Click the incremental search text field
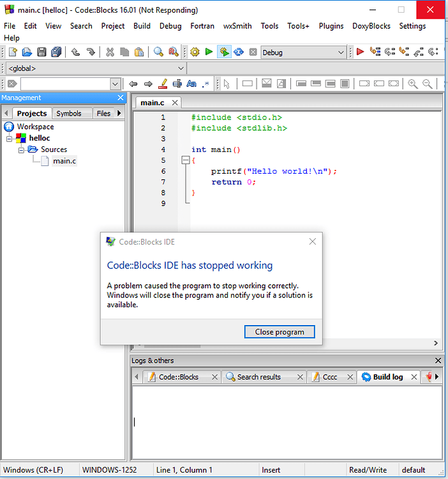The height and width of the screenshot is (479, 448). coord(65,84)
